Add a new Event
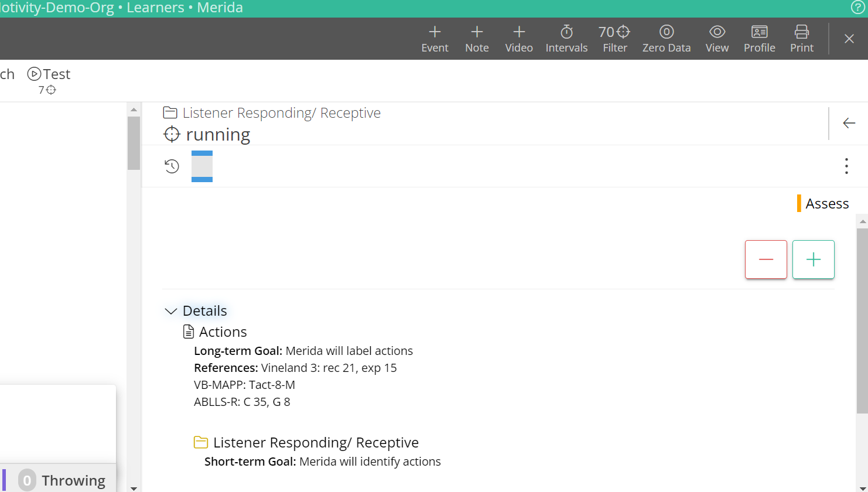 tap(435, 38)
